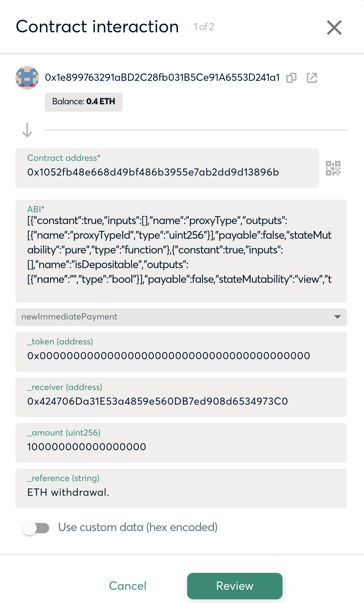Copy the Safe address to clipboard
Image resolution: width=364 pixels, height=603 pixels.
(291, 78)
